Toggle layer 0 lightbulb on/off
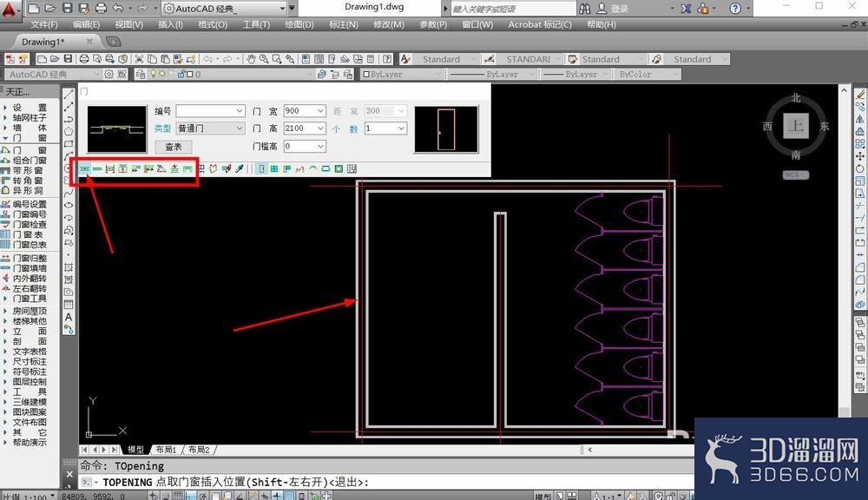This screenshot has height=500, width=868. (x=154, y=74)
